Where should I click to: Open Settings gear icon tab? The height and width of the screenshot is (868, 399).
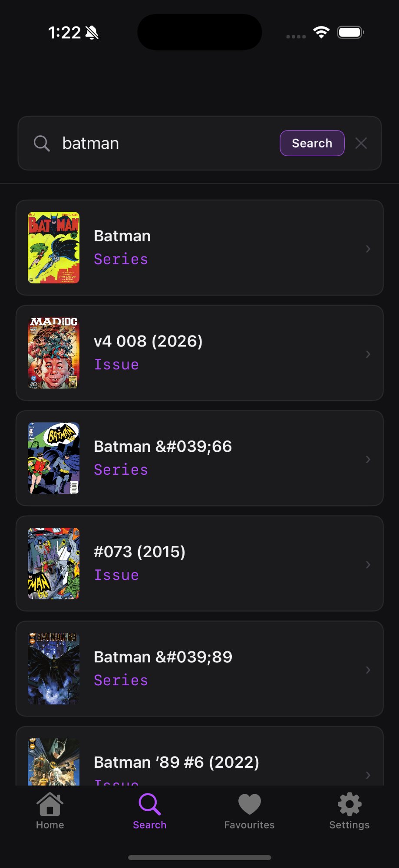coord(349,805)
